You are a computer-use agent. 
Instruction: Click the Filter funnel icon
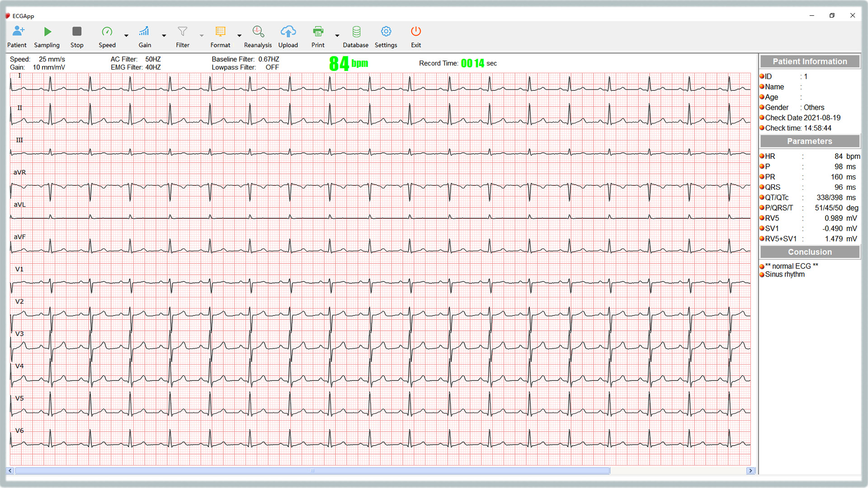click(x=182, y=31)
